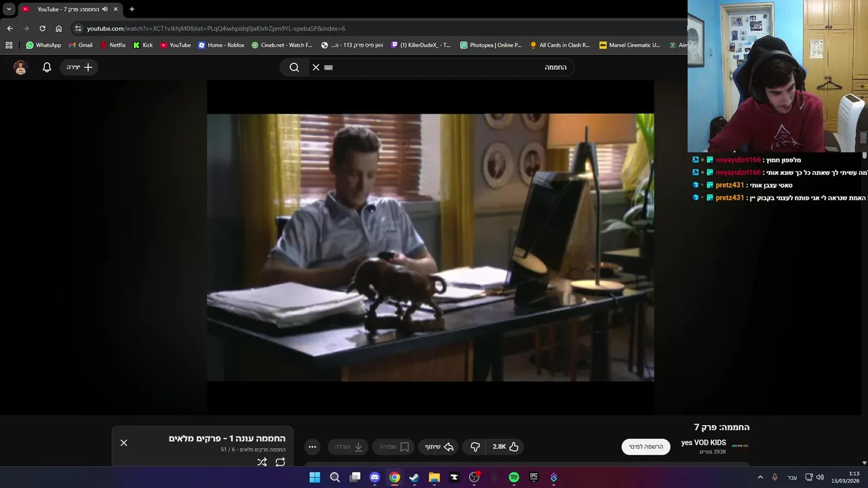Open the Kick bookmark
This screenshot has width=868, height=488.
pos(143,45)
